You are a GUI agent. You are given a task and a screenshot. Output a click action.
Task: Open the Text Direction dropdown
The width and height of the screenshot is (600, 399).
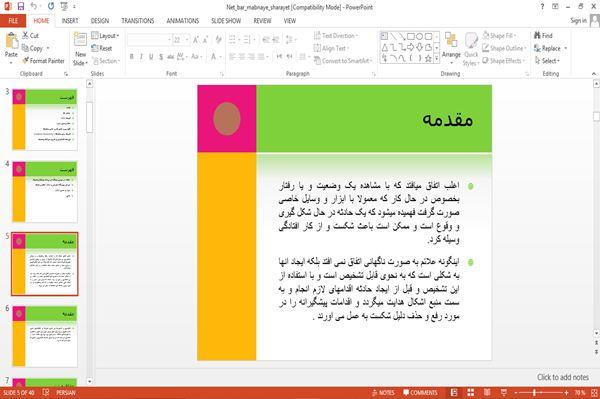[336, 36]
